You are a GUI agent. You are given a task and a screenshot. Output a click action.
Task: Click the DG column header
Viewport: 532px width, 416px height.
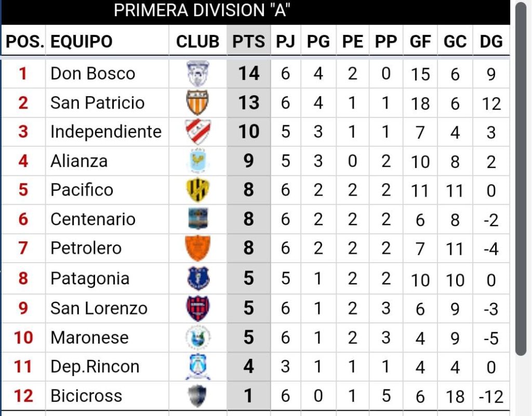[491, 42]
